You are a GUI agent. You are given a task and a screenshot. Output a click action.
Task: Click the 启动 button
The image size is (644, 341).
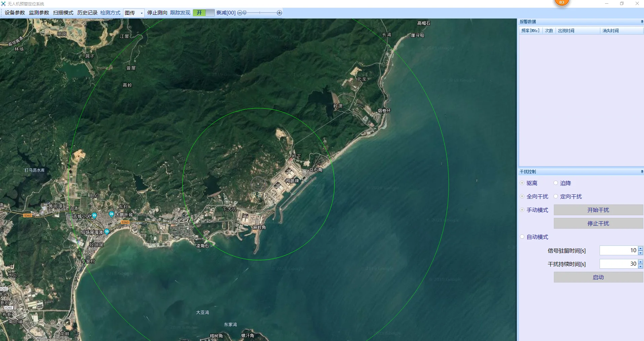coord(598,277)
